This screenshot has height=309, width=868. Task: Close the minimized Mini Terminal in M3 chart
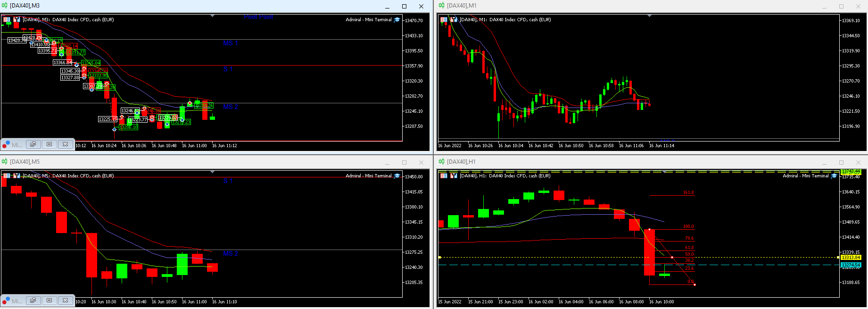tap(66, 144)
